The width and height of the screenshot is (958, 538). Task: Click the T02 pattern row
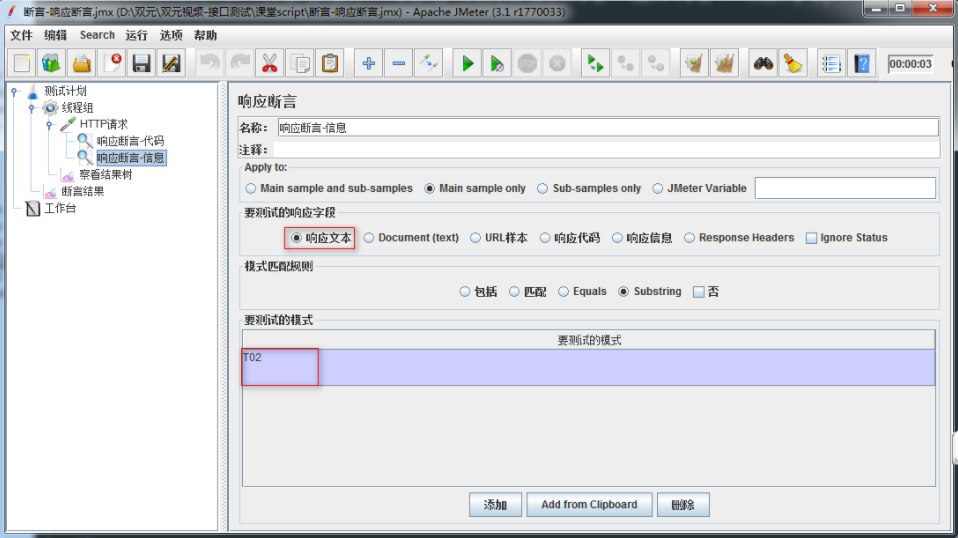pyautogui.click(x=588, y=368)
